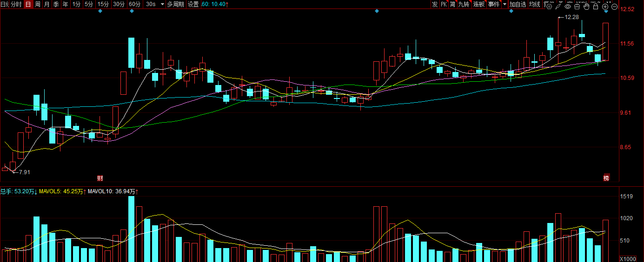Image resolution: width=644 pixels, height=262 pixels.
Task: Expand the dropdown arrow beside 事件
Action: coord(505,4)
